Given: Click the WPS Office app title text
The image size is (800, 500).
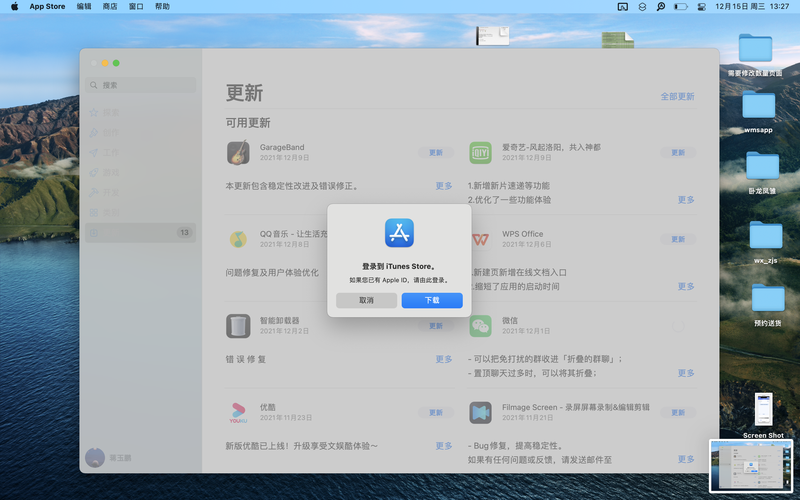Looking at the screenshot, I should pos(522,234).
